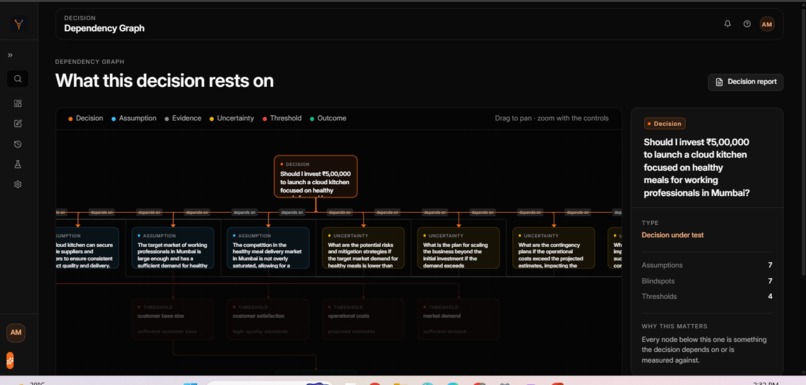Click the Thresholds count value 4

770,296
